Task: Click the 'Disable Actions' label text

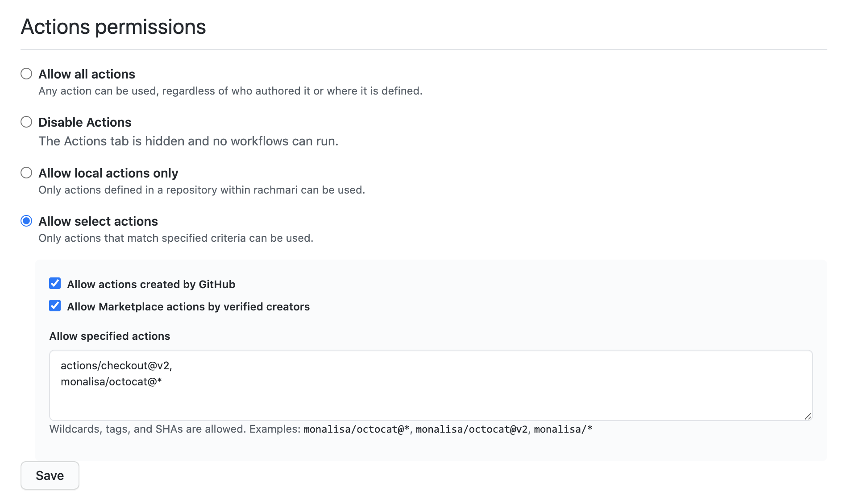Action: (85, 122)
